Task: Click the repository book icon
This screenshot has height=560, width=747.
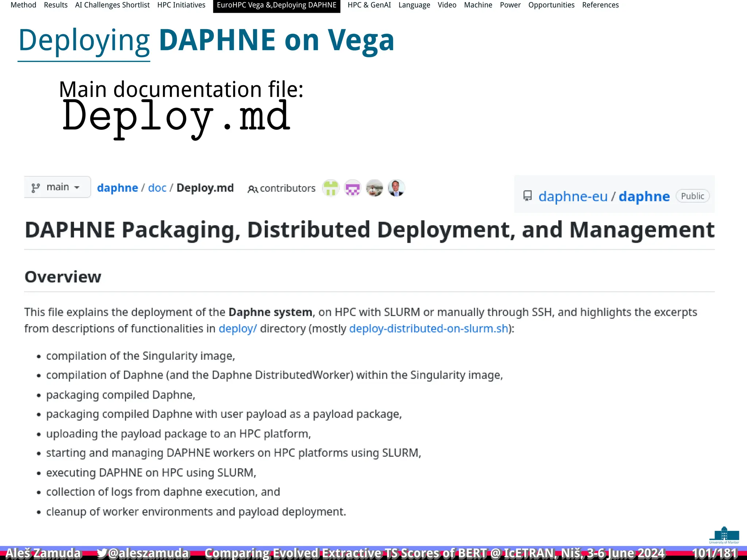Action: [527, 196]
